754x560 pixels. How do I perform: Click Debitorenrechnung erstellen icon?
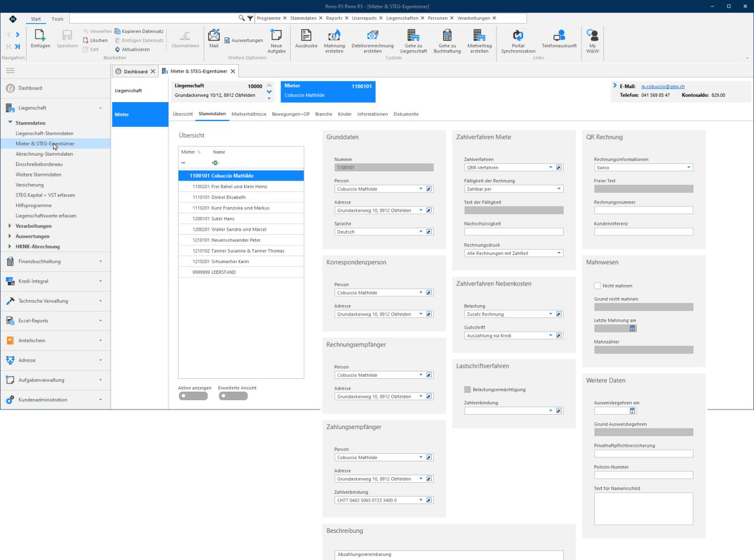373,35
